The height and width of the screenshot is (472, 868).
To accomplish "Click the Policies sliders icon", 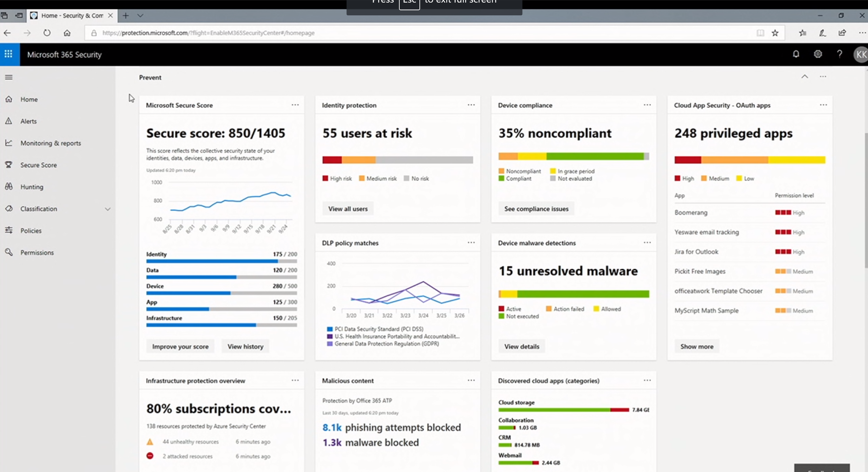I will [9, 230].
